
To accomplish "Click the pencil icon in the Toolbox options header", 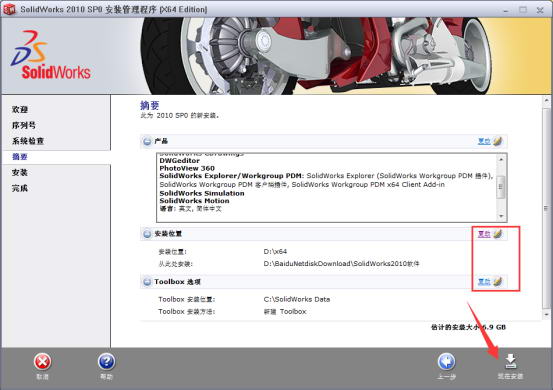I will click(x=497, y=281).
